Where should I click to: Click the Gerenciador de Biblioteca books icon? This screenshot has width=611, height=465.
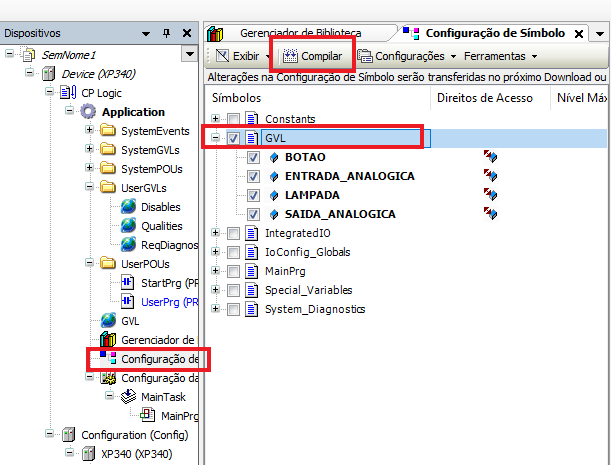point(108,340)
